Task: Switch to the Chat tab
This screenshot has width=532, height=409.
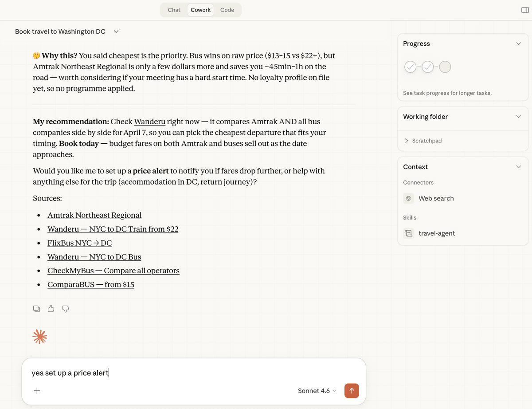Action: (174, 10)
